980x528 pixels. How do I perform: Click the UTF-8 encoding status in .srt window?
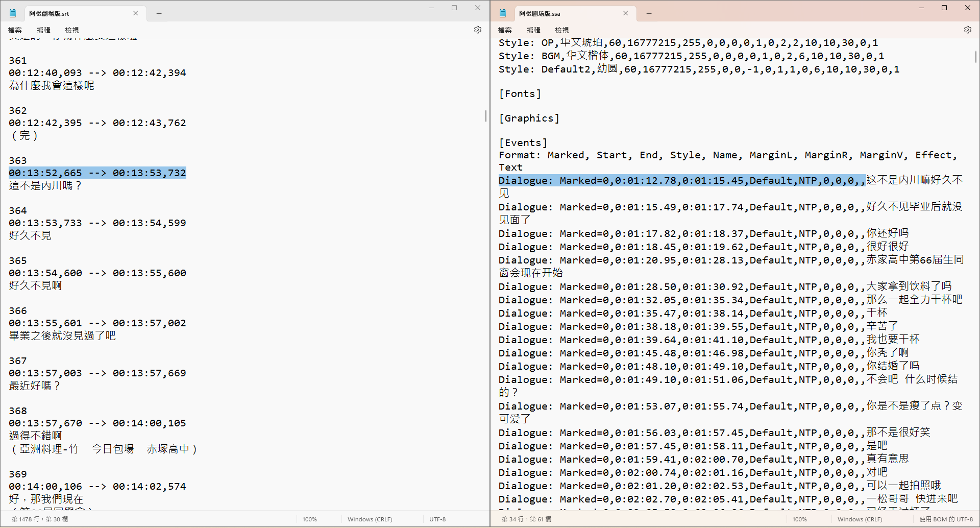point(437,519)
